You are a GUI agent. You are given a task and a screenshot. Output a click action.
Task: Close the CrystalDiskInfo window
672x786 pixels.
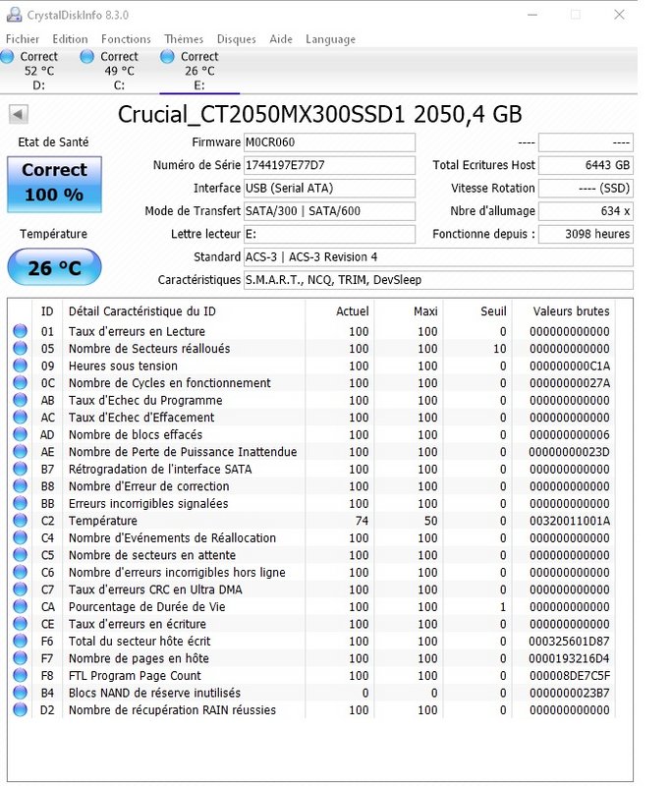[x=619, y=15]
